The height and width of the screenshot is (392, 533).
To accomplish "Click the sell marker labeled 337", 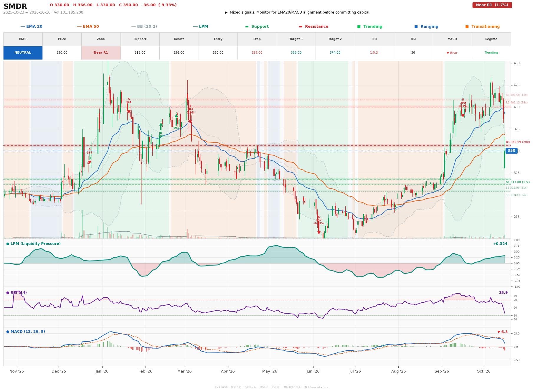I will pos(90,162).
